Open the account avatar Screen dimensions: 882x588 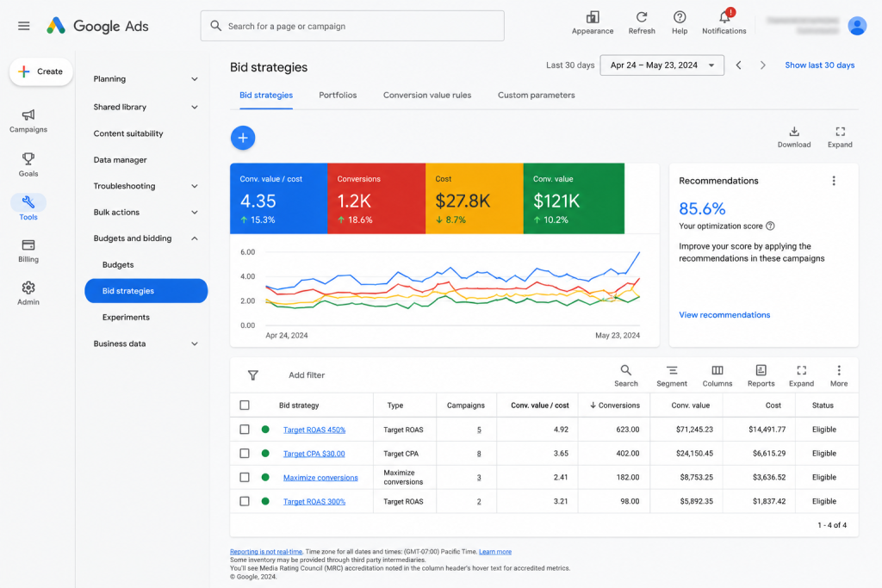pos(857,26)
